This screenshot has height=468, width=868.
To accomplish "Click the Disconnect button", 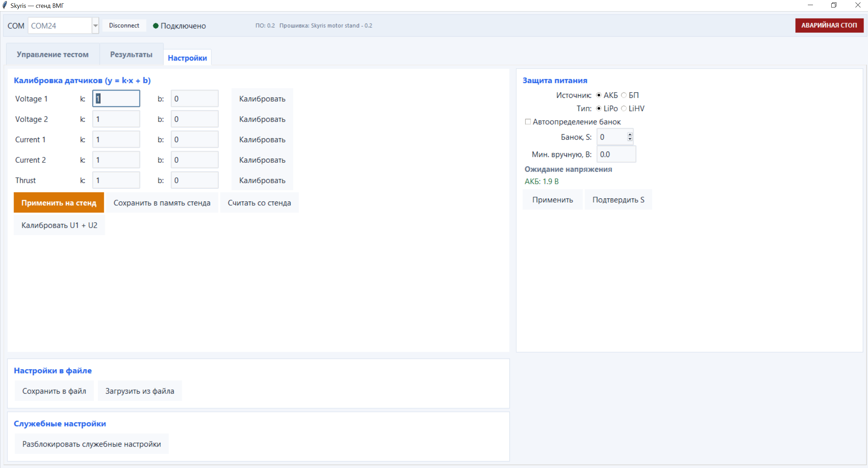I will tap(124, 25).
